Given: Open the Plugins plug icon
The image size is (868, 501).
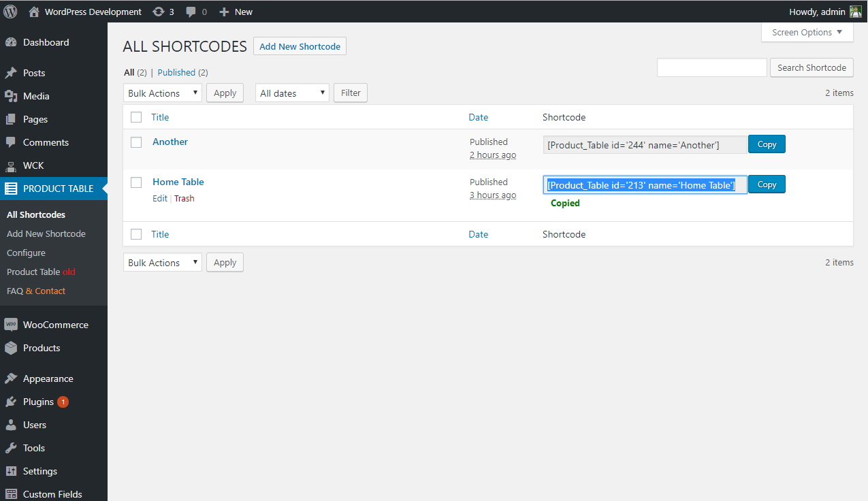Looking at the screenshot, I should coord(11,402).
